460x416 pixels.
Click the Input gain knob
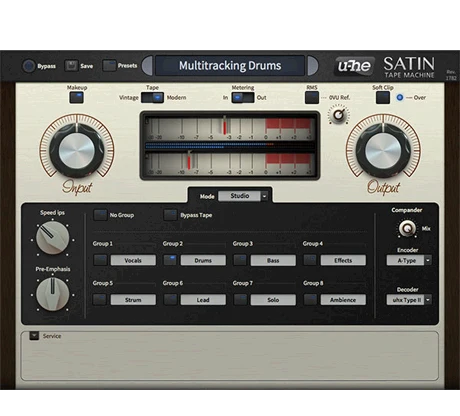77,151
